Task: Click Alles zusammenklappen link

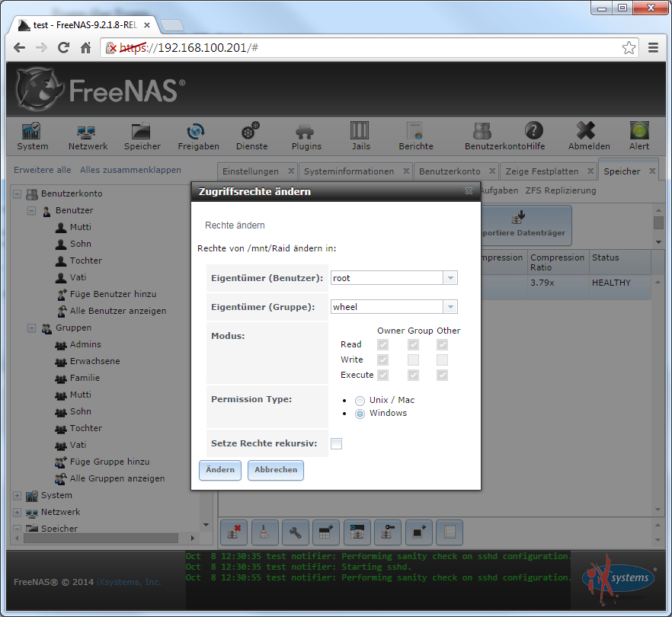Action: pyautogui.click(x=131, y=170)
